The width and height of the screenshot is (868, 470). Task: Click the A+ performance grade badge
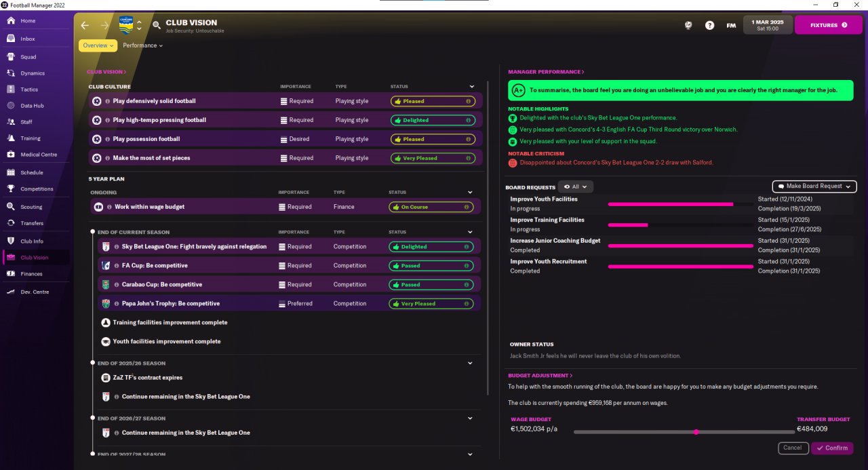[519, 90]
